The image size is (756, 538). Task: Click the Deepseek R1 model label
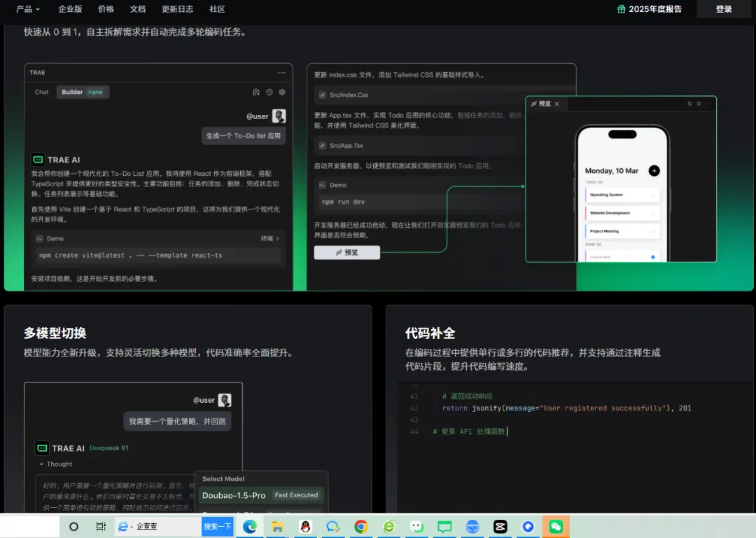pos(109,448)
